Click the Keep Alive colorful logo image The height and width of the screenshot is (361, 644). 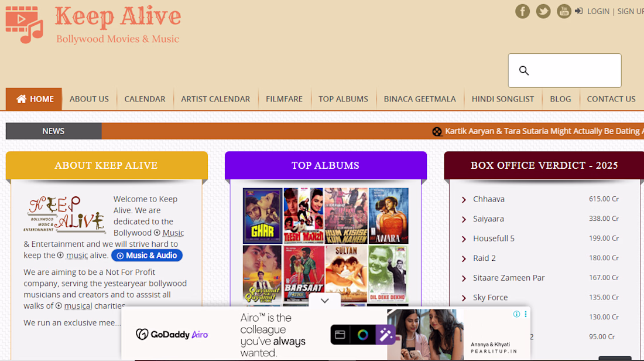(65, 214)
